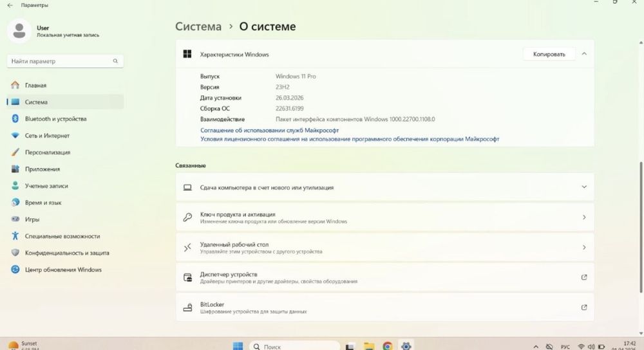Click the Диспетчер устройств icon
Image resolution: width=644 pixels, height=350 pixels.
pyautogui.click(x=187, y=278)
